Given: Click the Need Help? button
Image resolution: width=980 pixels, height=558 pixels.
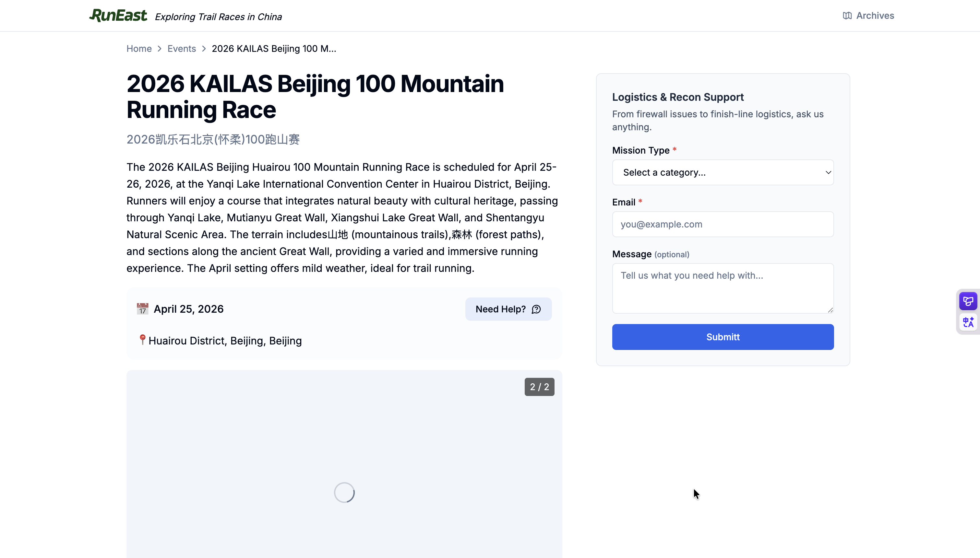Looking at the screenshot, I should click(x=508, y=309).
